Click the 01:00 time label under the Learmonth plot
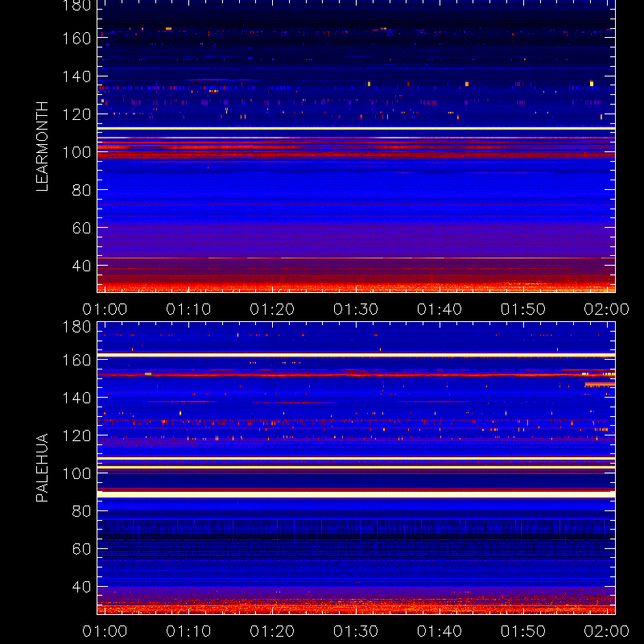Screen dimensions: 644x644 [105, 309]
